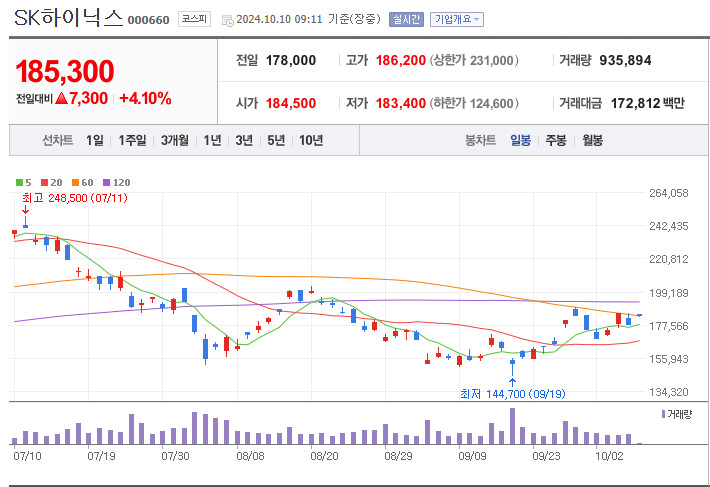Select the 1년 line chart tab
710x487 pixels.
(x=212, y=140)
